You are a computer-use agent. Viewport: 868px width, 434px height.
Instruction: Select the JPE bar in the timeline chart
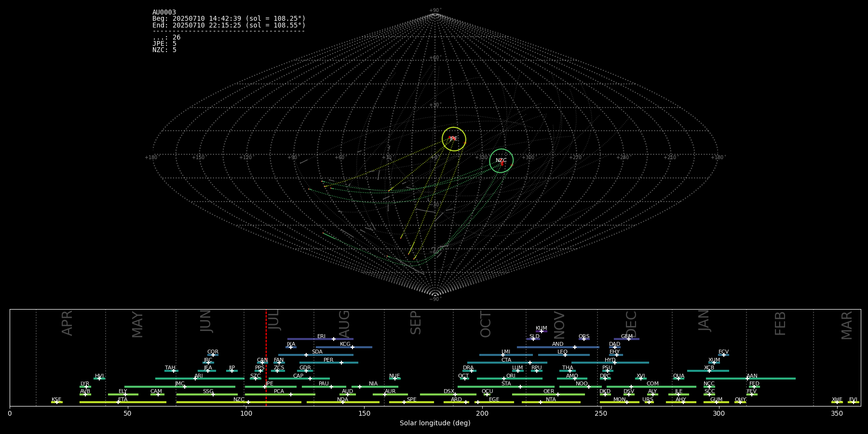(x=271, y=387)
